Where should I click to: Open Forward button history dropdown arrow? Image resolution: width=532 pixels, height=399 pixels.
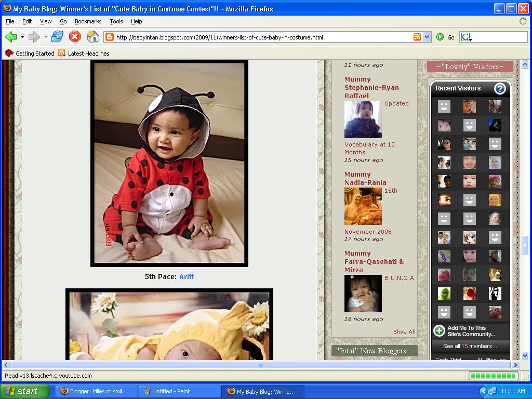pyautogui.click(x=46, y=37)
